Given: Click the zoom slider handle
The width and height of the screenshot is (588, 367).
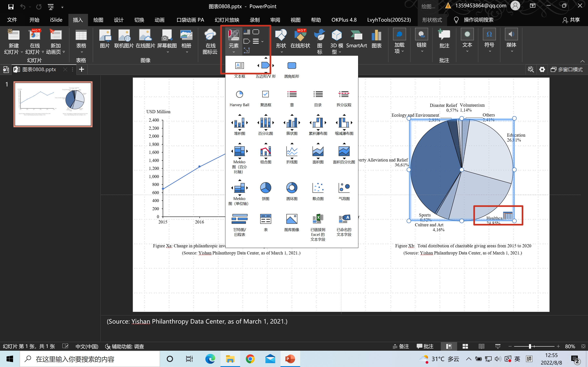Looking at the screenshot, I should click(x=530, y=346).
